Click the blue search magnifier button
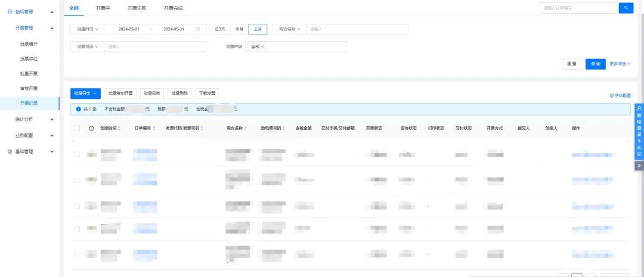 (x=626, y=8)
